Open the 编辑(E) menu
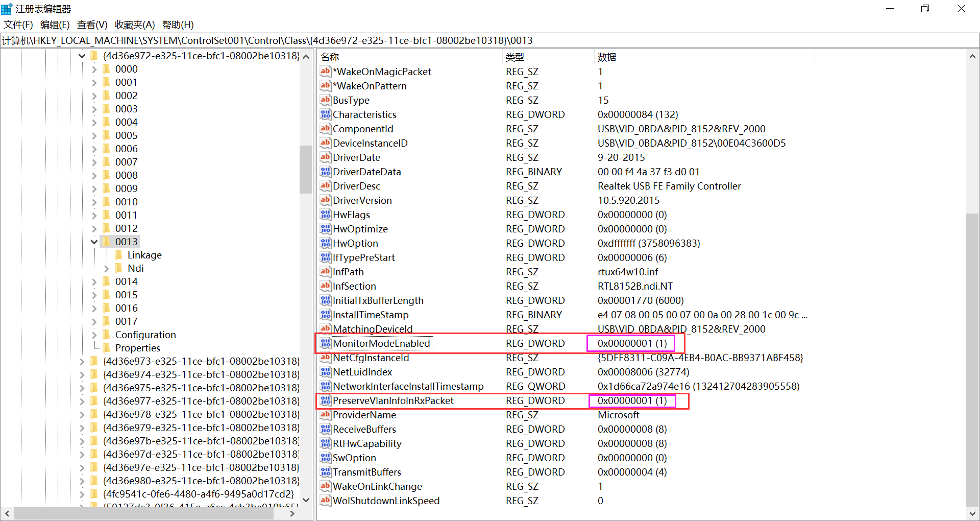The image size is (980, 521). coord(55,25)
